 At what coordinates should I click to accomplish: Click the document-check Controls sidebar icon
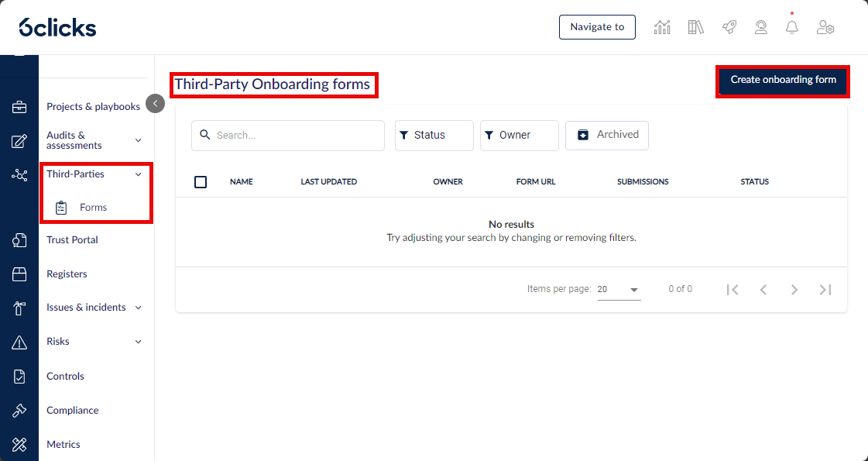19,377
